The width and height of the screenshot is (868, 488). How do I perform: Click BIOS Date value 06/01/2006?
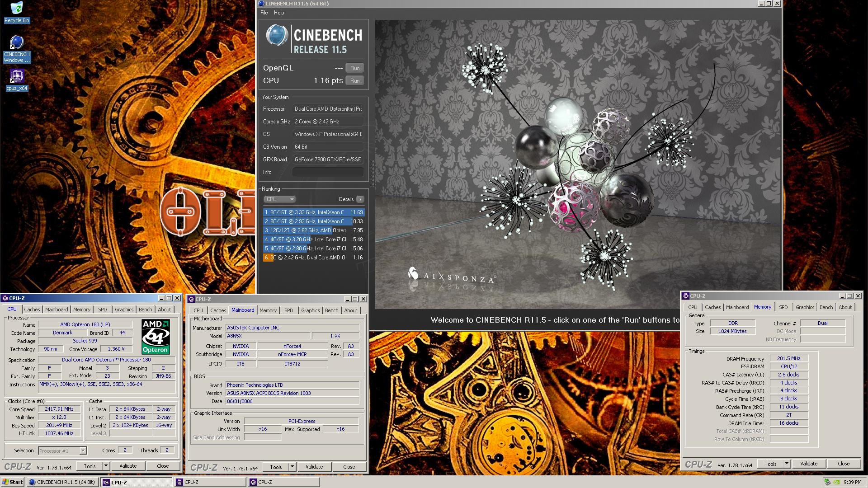point(292,401)
